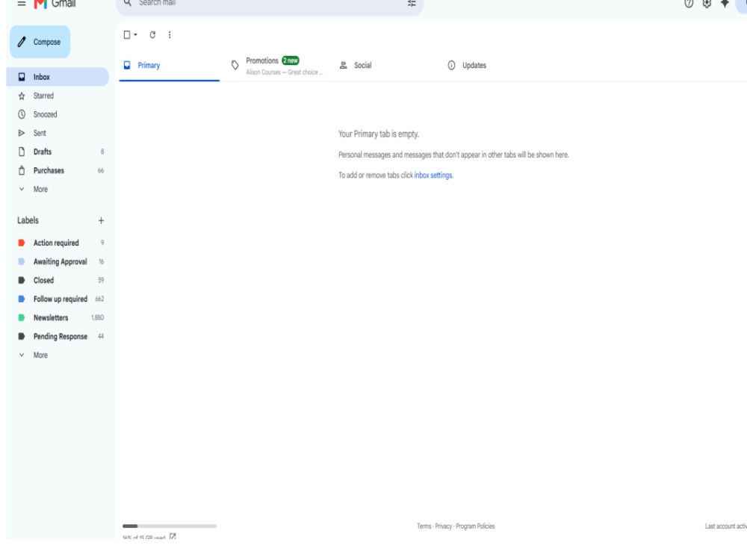Open the Gemini sparkle icon
Screen dimensions: 747x560
725,4
